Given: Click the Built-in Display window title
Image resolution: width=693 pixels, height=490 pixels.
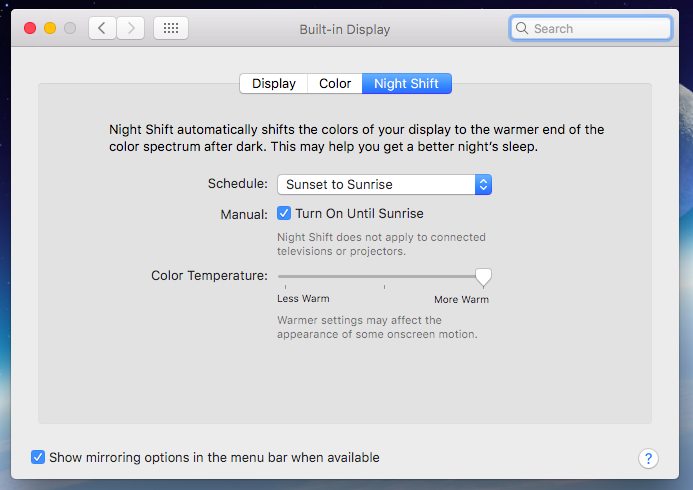Looking at the screenshot, I should click(x=345, y=30).
